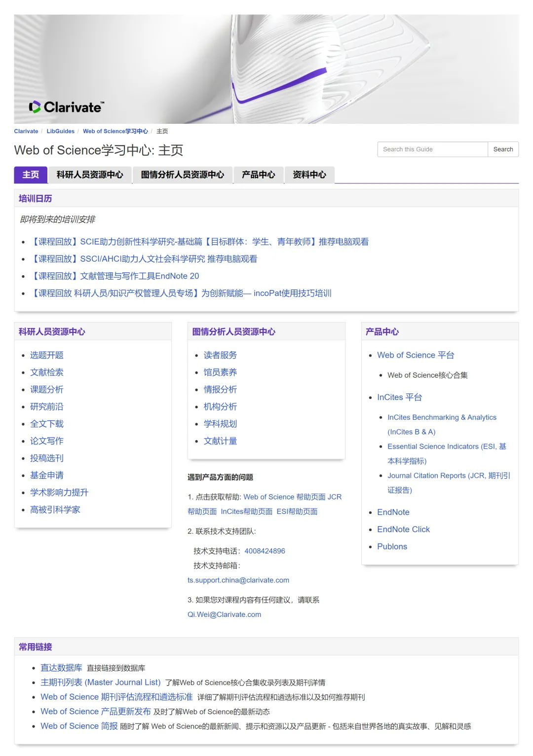This screenshot has height=756, width=533.
Task: Open the 基金申请 link
Action: tap(47, 475)
